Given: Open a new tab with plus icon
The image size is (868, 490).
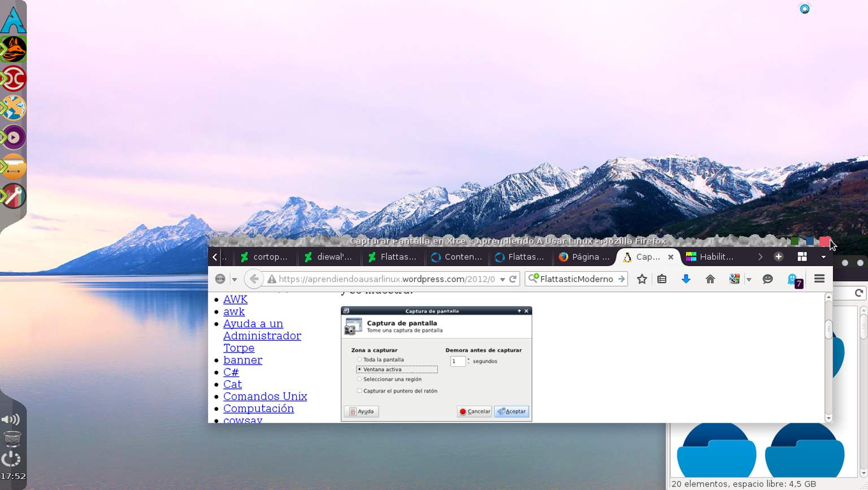Looking at the screenshot, I should click(x=778, y=257).
